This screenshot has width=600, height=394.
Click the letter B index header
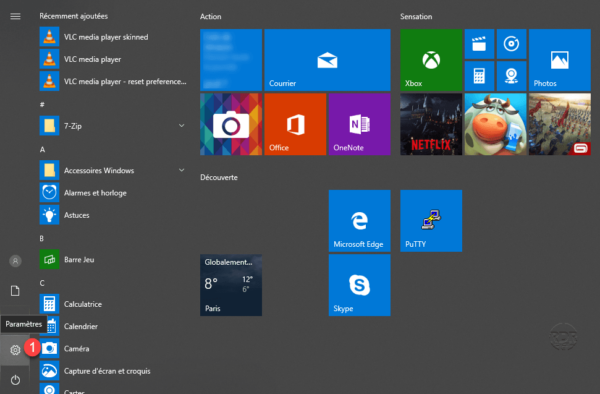pos(42,238)
